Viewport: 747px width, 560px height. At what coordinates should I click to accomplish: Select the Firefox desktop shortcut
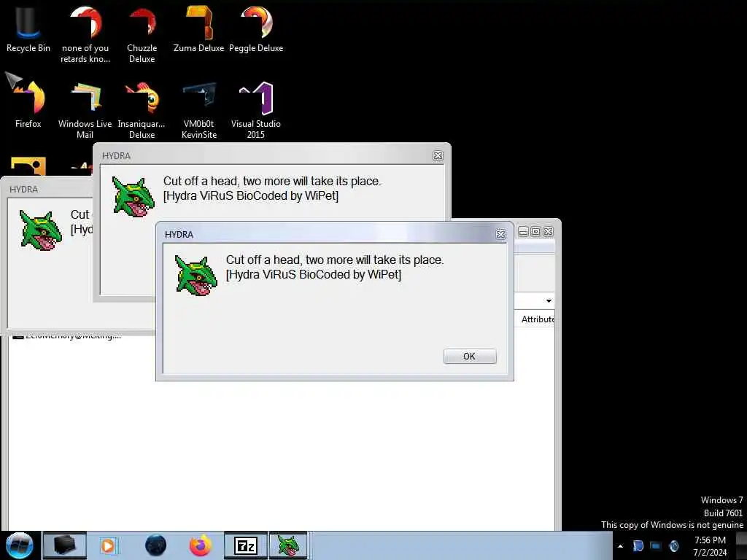(x=28, y=105)
